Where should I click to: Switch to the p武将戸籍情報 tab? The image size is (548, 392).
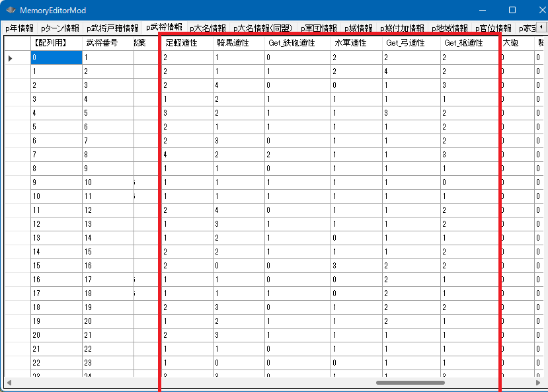point(112,28)
